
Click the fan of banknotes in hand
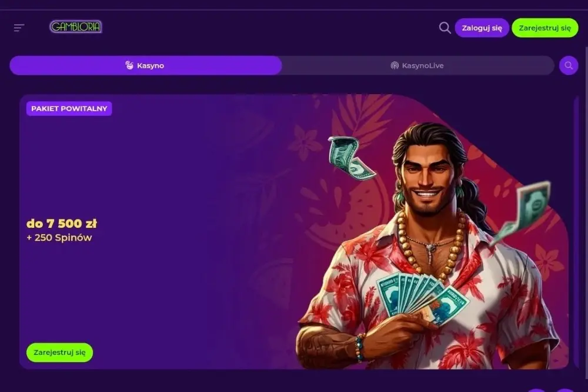coord(420,297)
